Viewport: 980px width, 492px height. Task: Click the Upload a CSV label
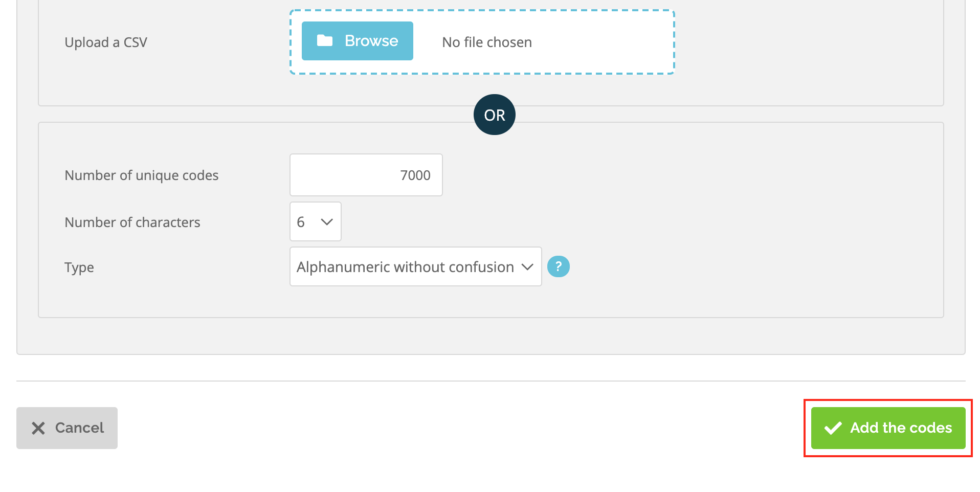pyautogui.click(x=106, y=42)
